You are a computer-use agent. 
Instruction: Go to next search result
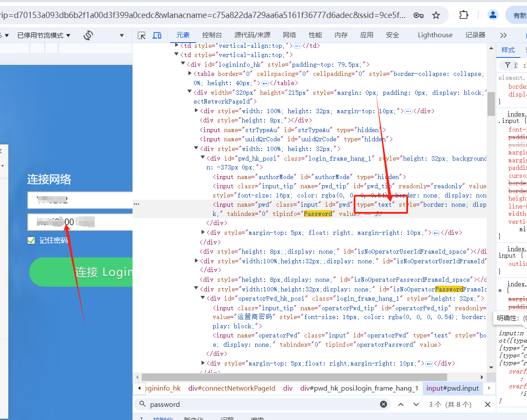416,404
